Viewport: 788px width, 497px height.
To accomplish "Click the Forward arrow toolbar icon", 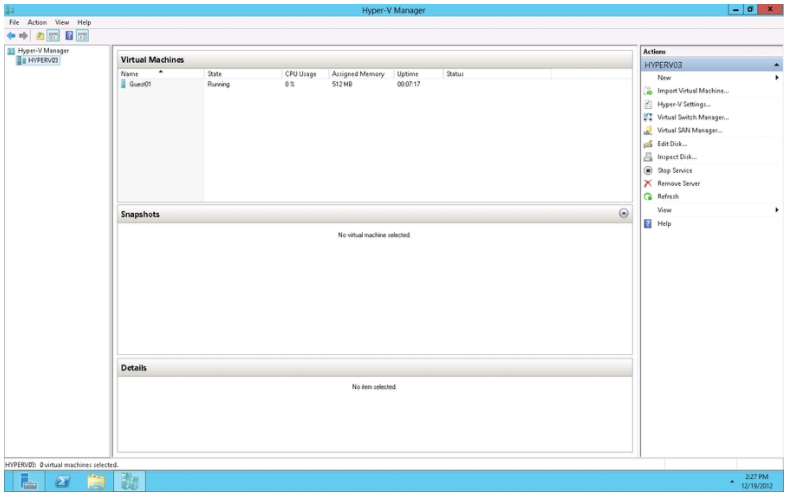I will (x=23, y=36).
